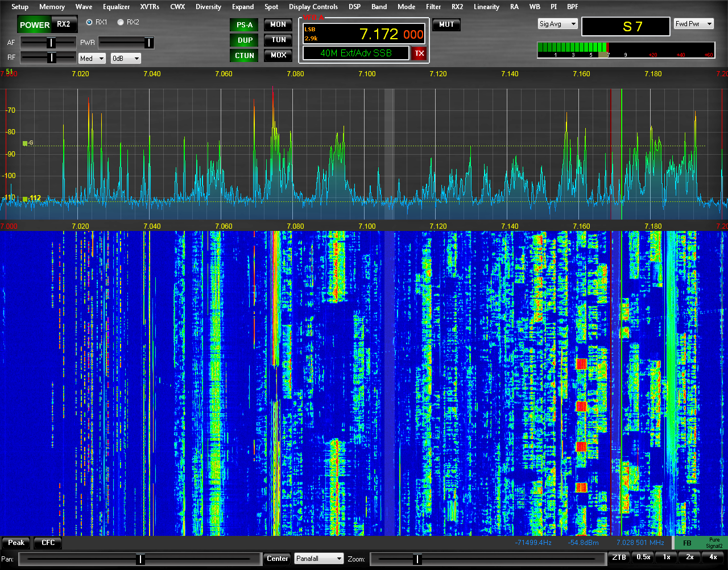Select the RX2 radio button
Viewport: 728px width, 570px height.
128,22
